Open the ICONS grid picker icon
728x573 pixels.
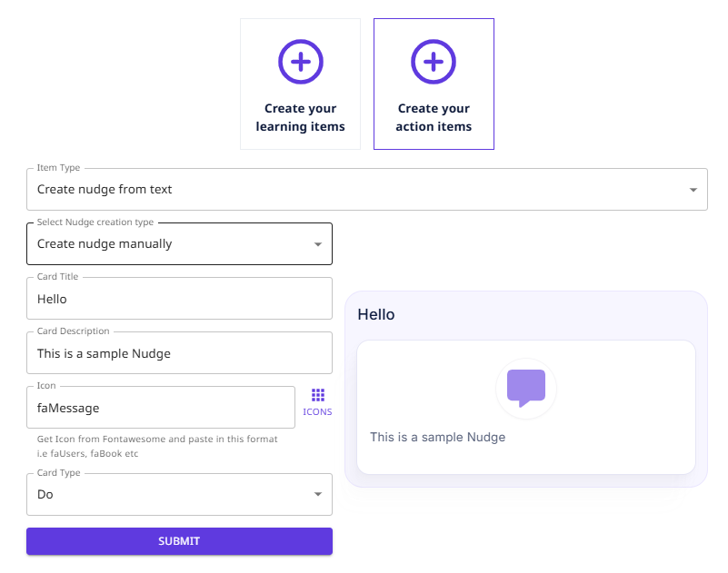coord(317,395)
